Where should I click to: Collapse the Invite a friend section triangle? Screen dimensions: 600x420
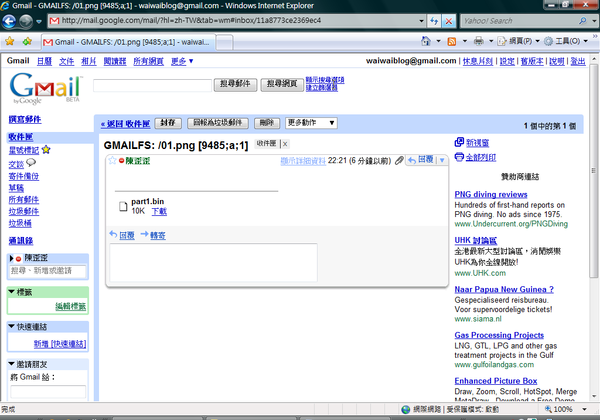11,364
